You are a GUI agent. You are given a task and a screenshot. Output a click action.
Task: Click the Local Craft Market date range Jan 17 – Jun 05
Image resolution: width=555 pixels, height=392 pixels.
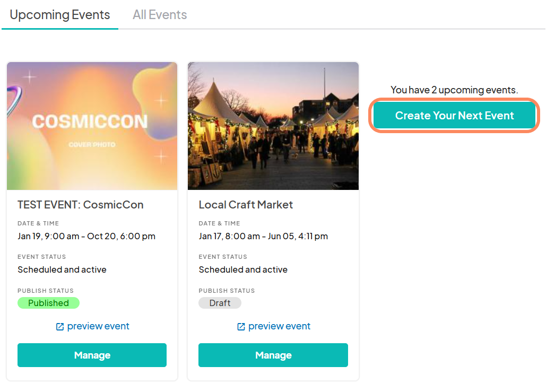pos(263,236)
